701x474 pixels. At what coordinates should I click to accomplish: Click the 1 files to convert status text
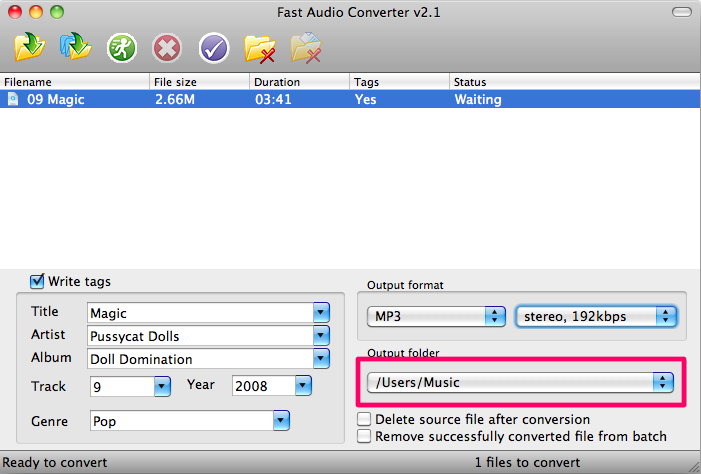[527, 462]
